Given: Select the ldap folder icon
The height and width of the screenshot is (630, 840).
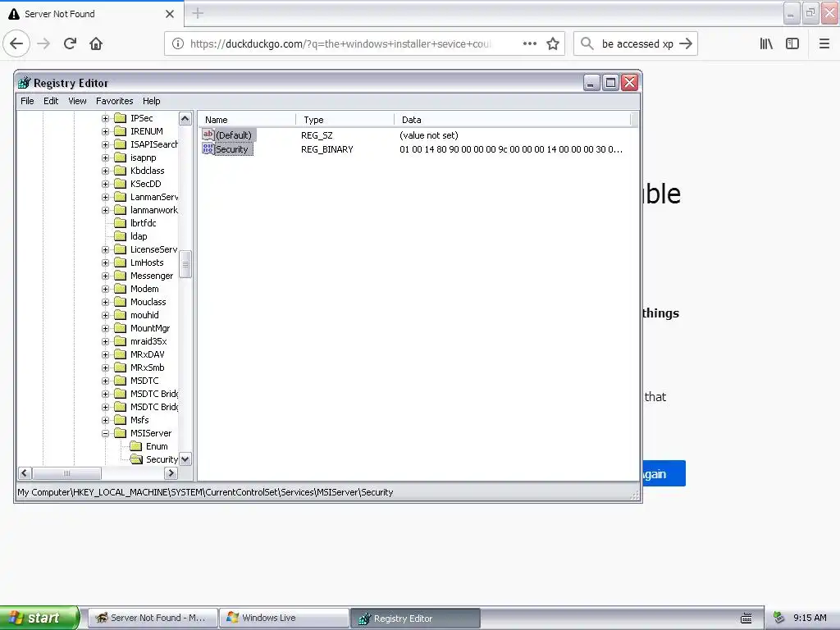Looking at the screenshot, I should [121, 236].
